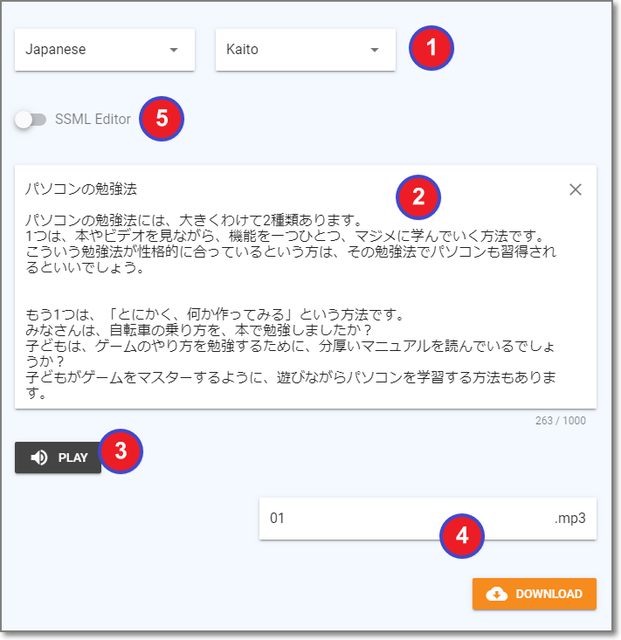
Task: Click the red circle numbered 1
Action: pyautogui.click(x=432, y=48)
